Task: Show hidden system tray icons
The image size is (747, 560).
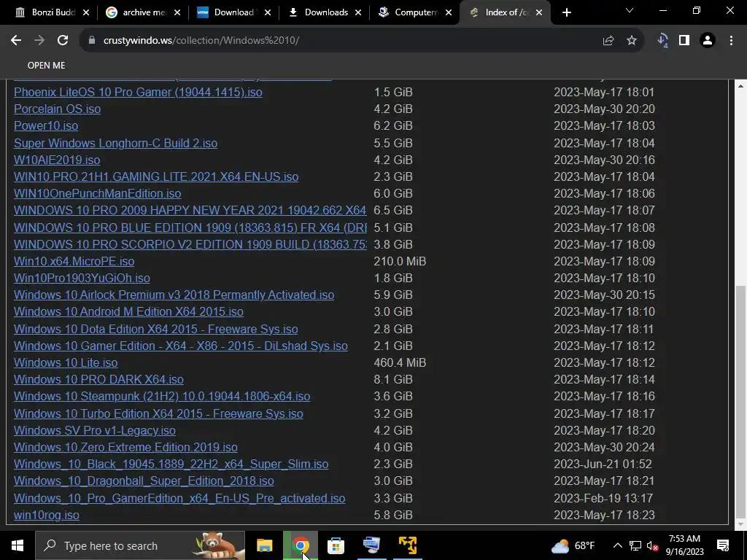Action: [617, 545]
